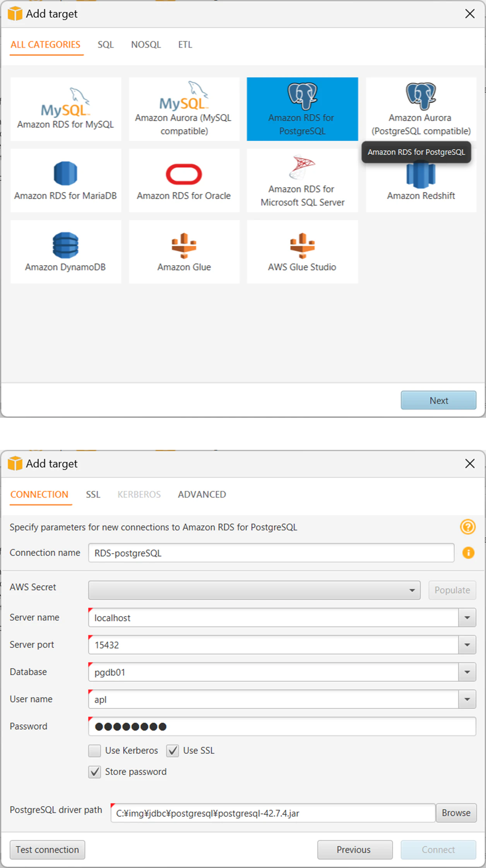
Task: Open the ADVANCED tab
Action: point(202,495)
